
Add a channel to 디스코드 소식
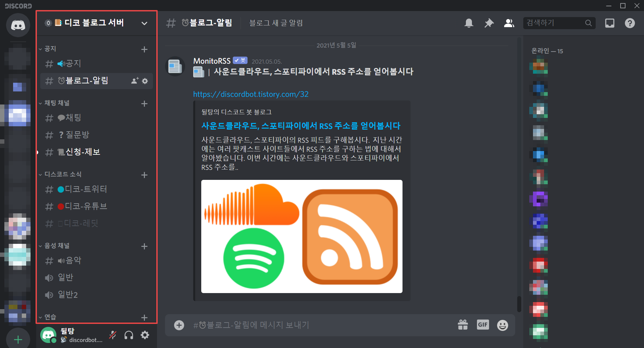(x=145, y=175)
